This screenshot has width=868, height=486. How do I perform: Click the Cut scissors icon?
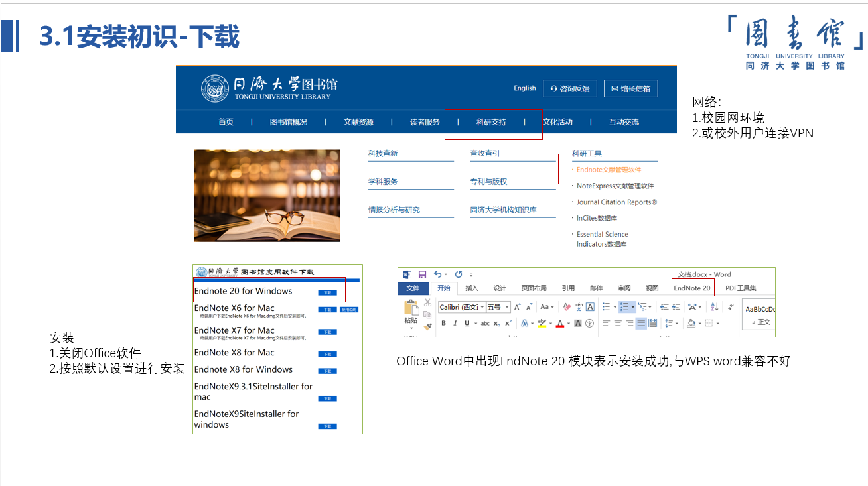pyautogui.click(x=427, y=302)
